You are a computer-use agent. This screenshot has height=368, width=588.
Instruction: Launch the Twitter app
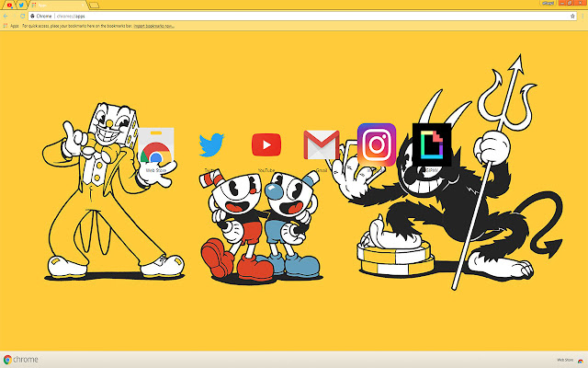tap(211, 150)
